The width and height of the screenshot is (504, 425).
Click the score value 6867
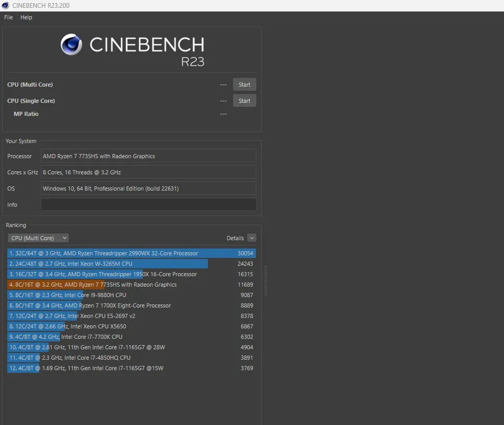(x=247, y=326)
